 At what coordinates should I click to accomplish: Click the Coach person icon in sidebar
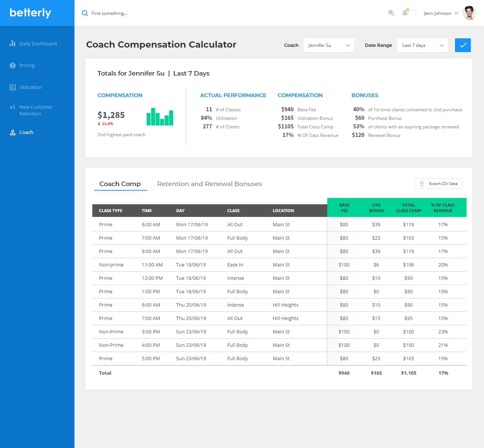pos(12,132)
